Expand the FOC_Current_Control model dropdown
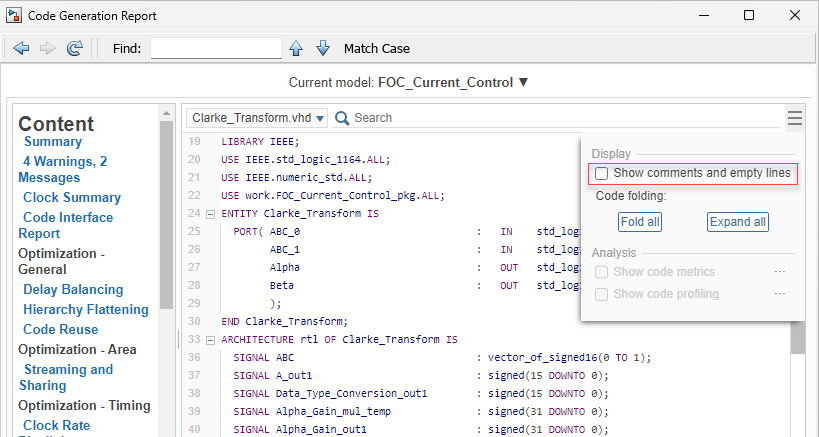The width and height of the screenshot is (819, 437). pyautogui.click(x=523, y=82)
